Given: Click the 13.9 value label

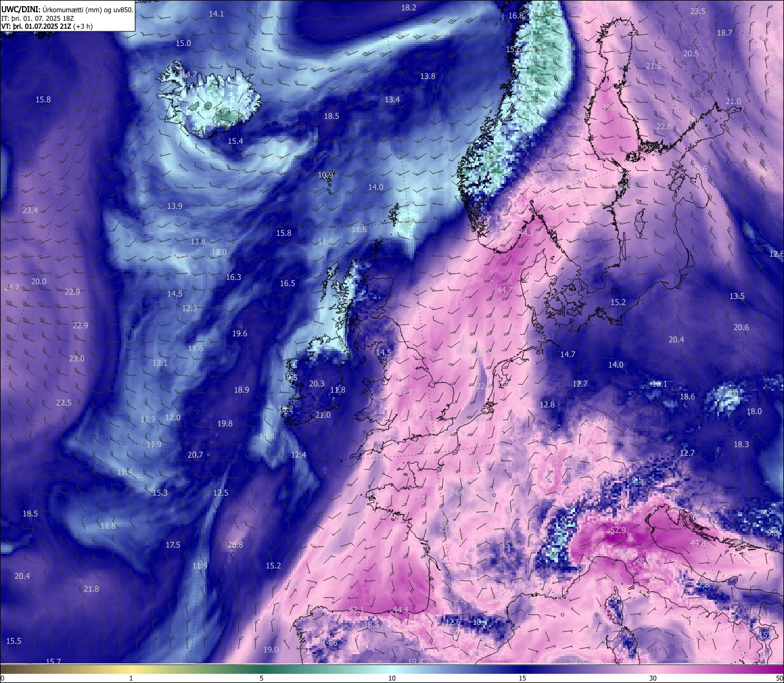Looking at the screenshot, I should (175, 206).
